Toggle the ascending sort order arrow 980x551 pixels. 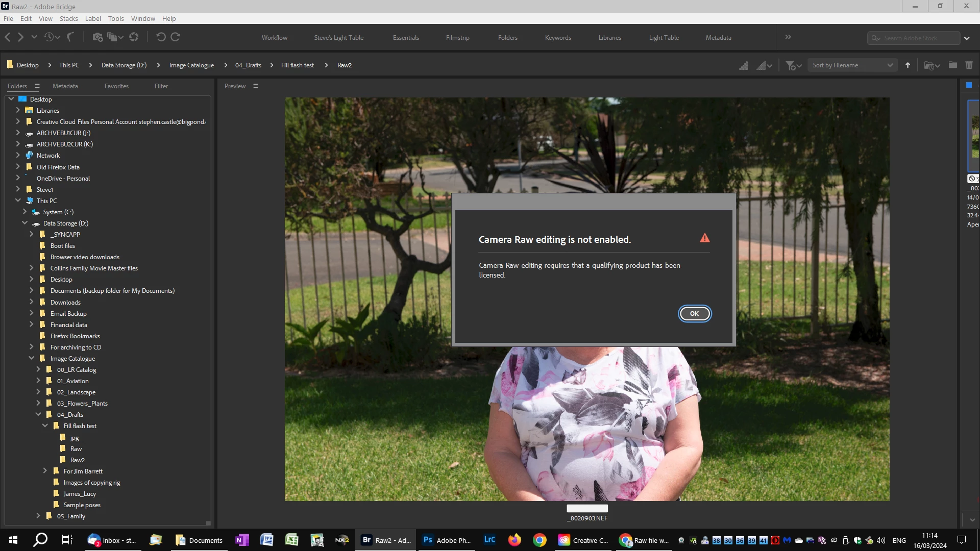pos(908,65)
